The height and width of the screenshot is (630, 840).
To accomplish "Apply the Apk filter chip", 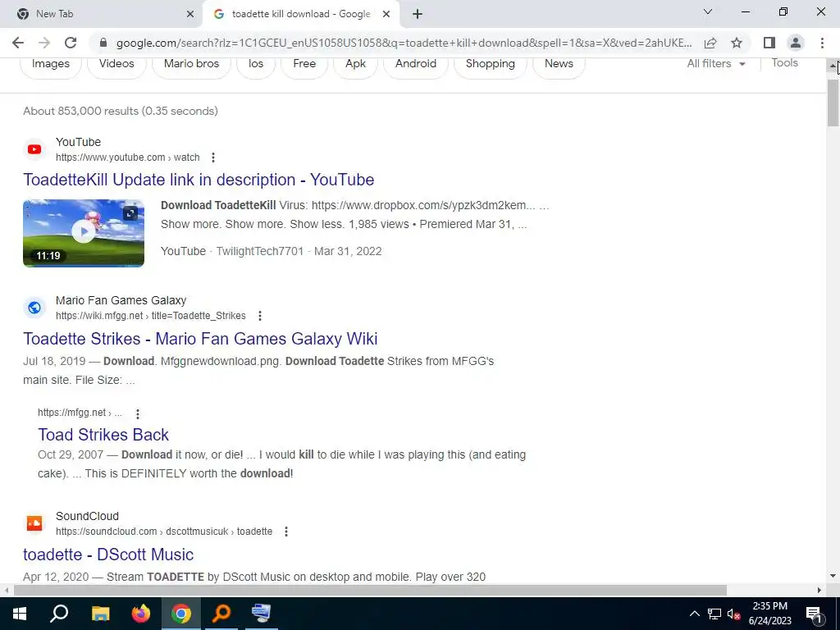I will click(356, 64).
